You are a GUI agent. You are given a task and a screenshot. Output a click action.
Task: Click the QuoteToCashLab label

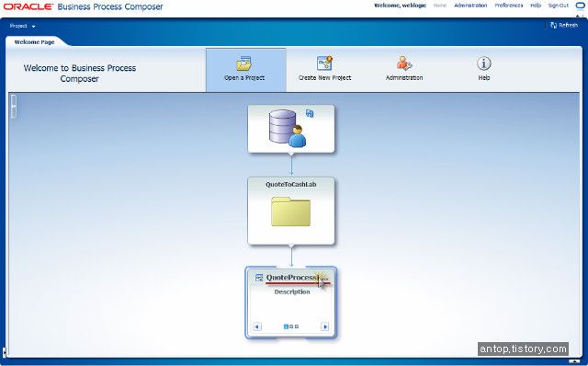(x=291, y=184)
